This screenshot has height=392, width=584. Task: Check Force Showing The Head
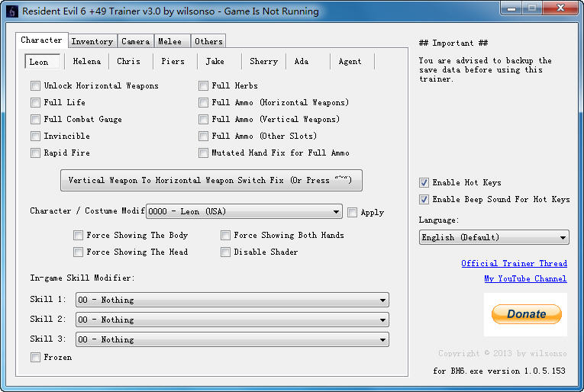pos(78,252)
